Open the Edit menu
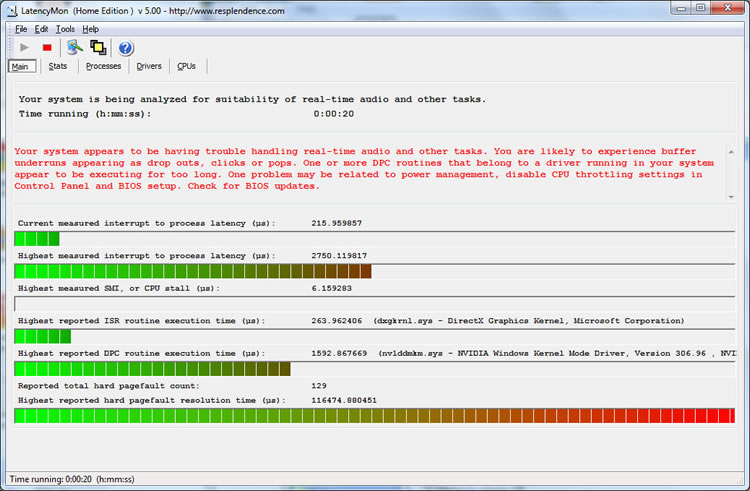 pos(41,29)
